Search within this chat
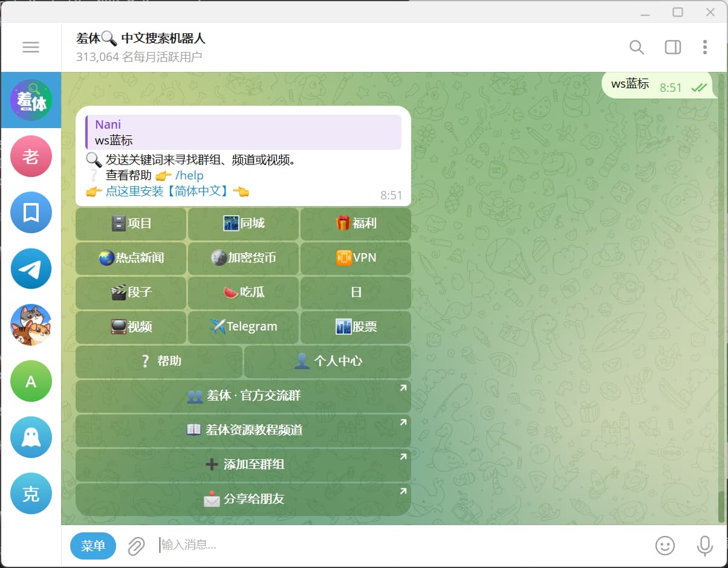This screenshot has height=568, width=728. [x=636, y=47]
